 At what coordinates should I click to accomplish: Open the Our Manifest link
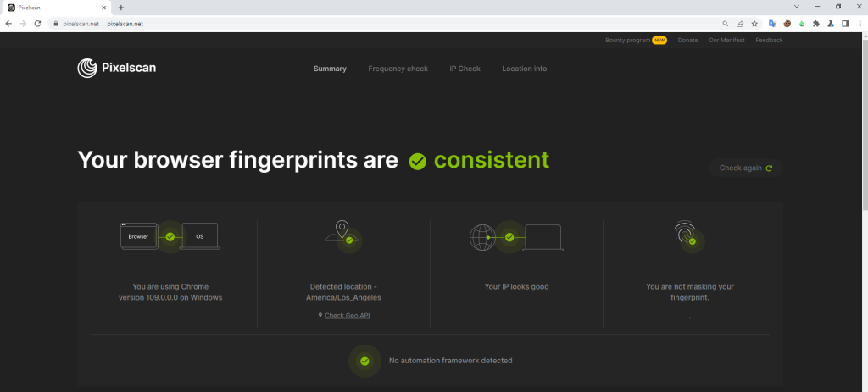(x=726, y=40)
